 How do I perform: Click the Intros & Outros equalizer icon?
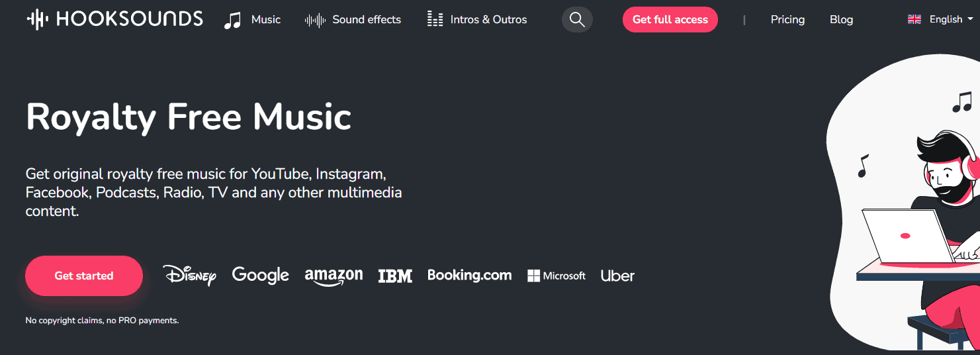[x=435, y=20]
